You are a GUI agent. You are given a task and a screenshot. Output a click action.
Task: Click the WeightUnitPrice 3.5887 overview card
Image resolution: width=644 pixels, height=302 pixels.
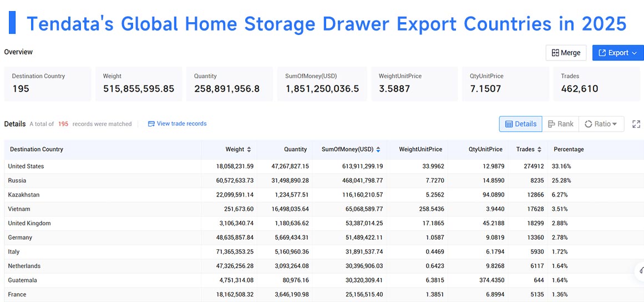415,84
